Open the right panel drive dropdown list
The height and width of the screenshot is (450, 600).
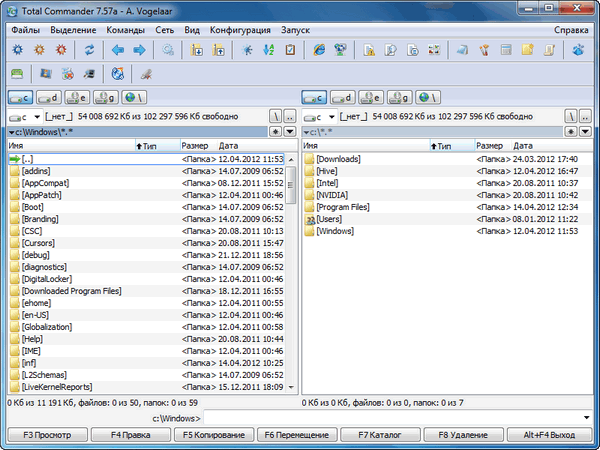(323, 118)
